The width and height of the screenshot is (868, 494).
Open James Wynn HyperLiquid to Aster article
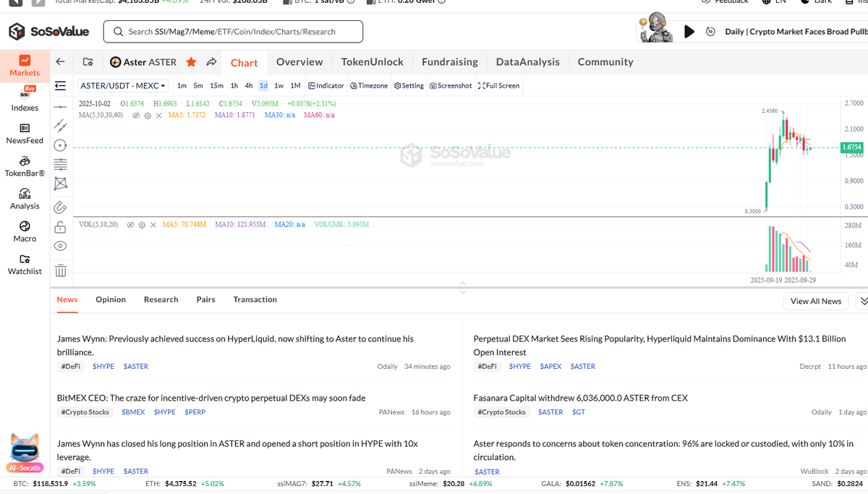pos(235,345)
